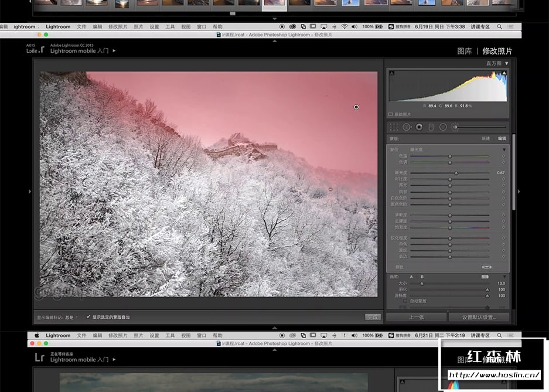This screenshot has height=392, width=549.
Task: Switch to brush A
Action: pos(411,277)
